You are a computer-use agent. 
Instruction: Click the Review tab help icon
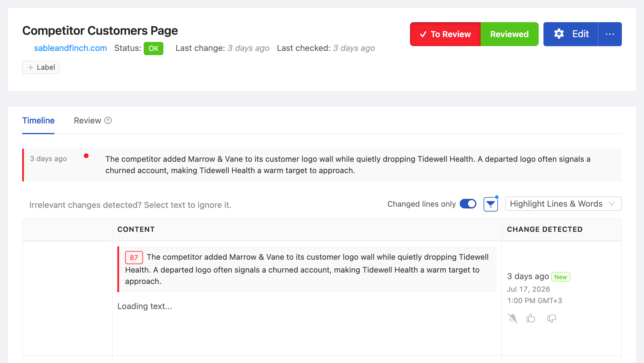tap(108, 120)
